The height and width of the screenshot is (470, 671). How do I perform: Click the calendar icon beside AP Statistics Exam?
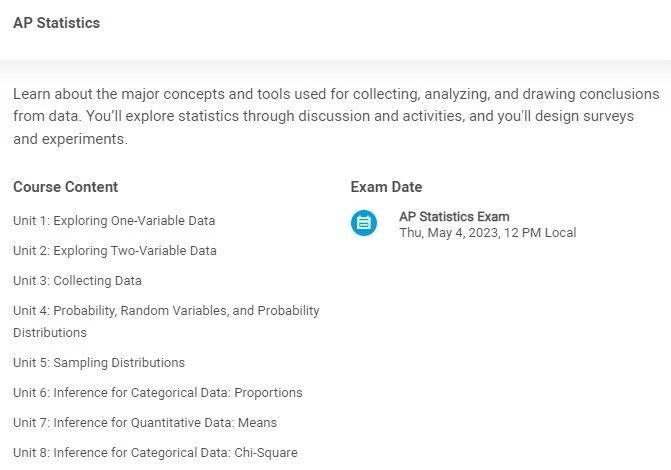coord(364,223)
